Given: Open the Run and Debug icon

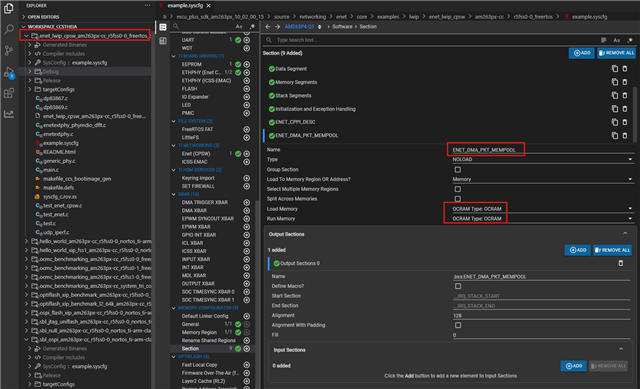Looking at the screenshot, I should (x=9, y=72).
